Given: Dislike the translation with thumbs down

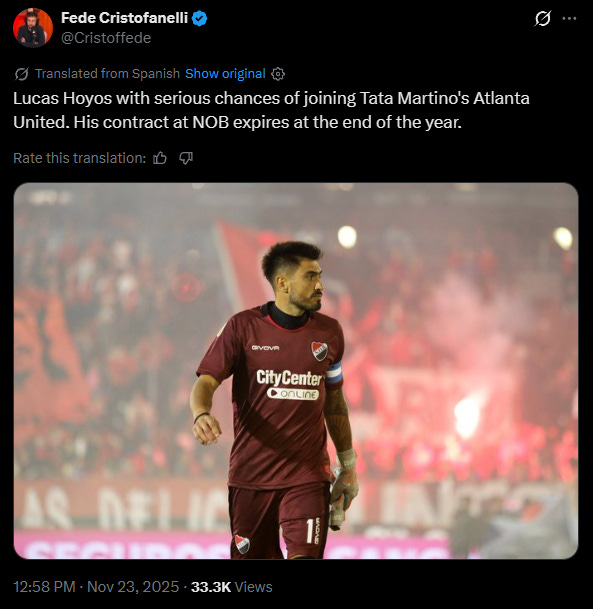Looking at the screenshot, I should [186, 158].
